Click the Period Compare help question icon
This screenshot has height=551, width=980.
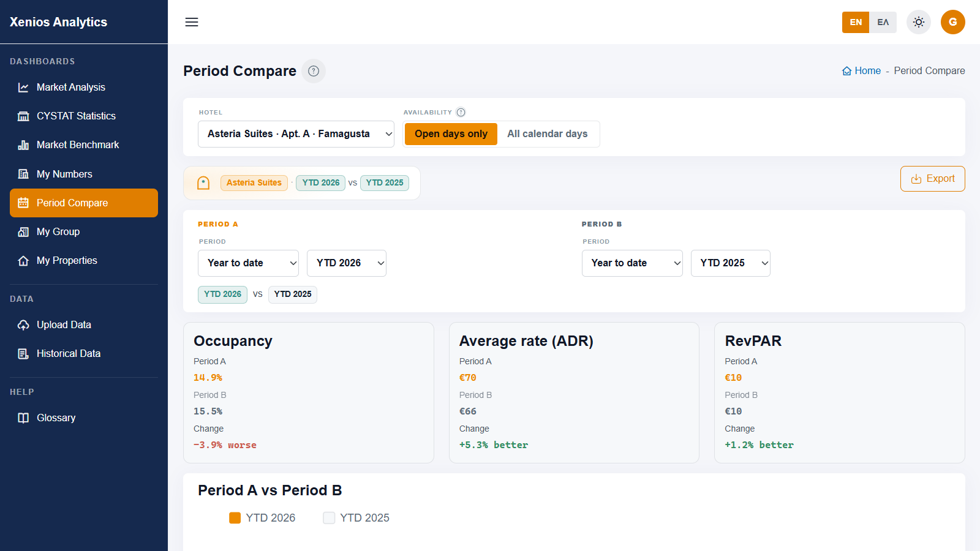coord(314,71)
